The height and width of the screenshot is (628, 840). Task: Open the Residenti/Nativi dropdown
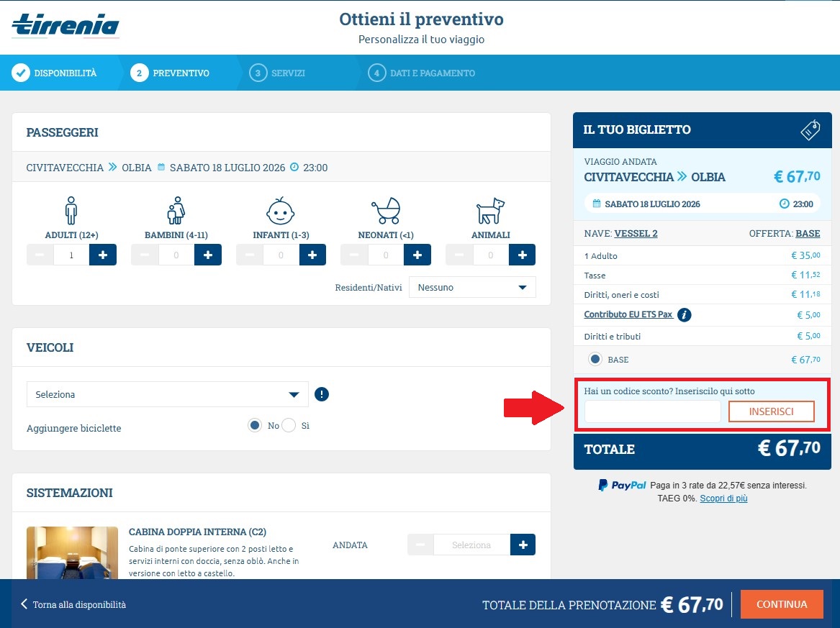coord(471,287)
